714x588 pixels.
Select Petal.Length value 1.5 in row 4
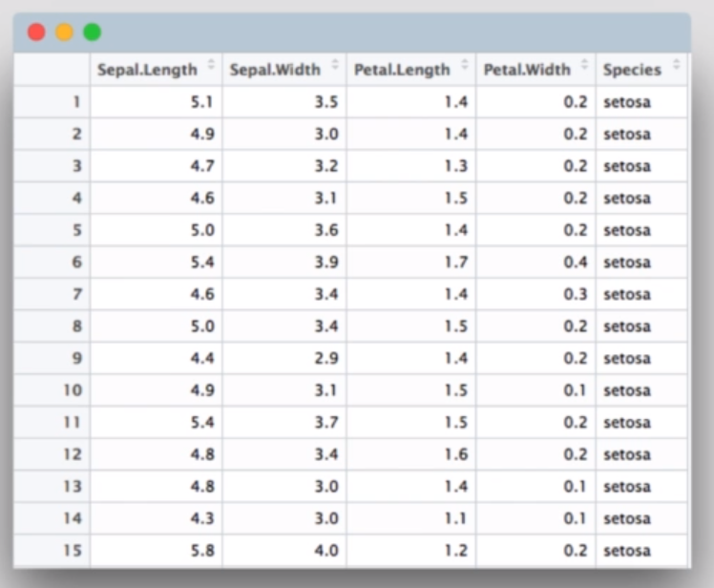coord(411,199)
